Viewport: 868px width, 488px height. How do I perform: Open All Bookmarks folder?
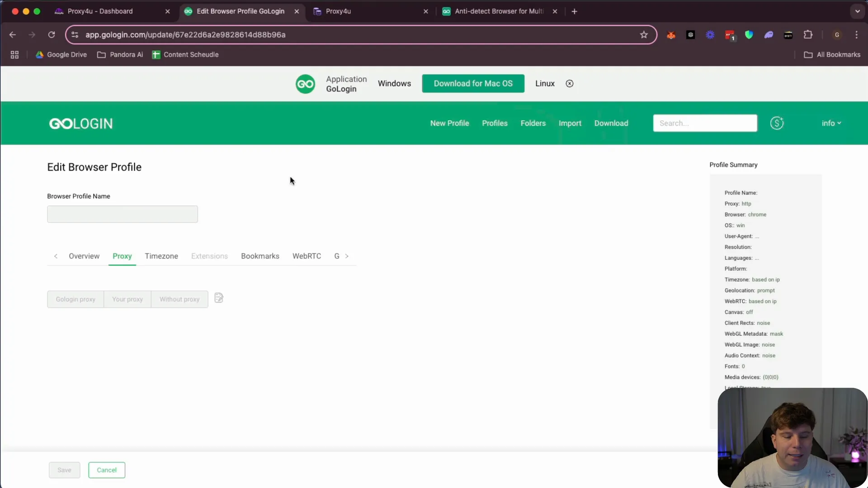point(832,55)
